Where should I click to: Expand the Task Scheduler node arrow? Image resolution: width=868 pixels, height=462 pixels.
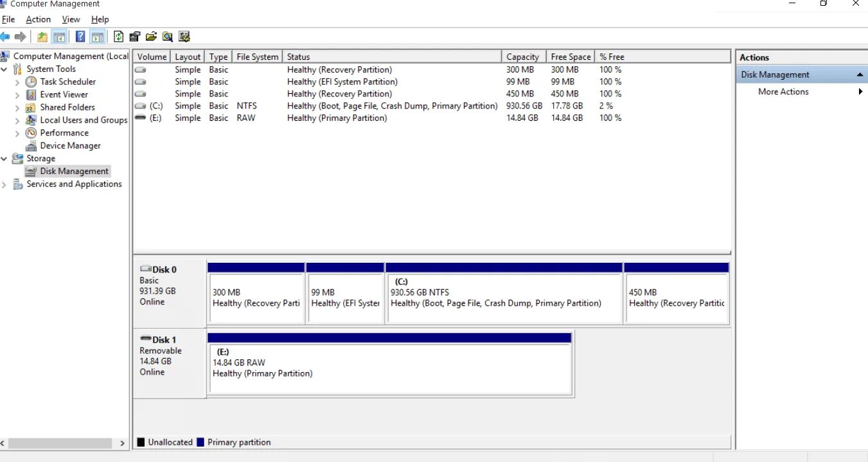point(17,82)
